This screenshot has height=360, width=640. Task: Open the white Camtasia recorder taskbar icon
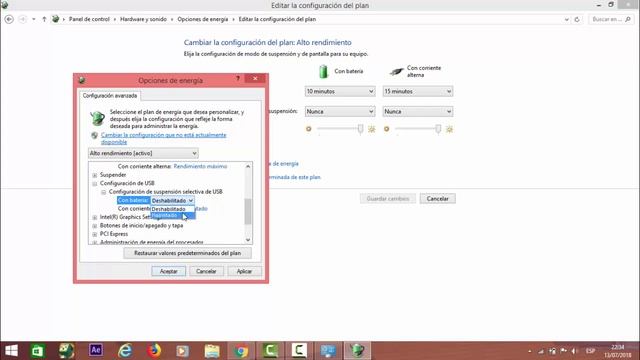299,350
